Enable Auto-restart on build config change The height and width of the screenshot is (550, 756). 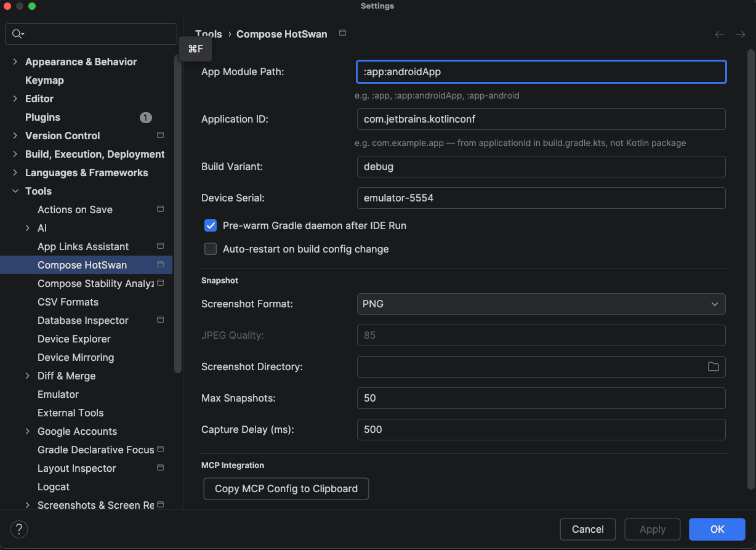coord(210,249)
